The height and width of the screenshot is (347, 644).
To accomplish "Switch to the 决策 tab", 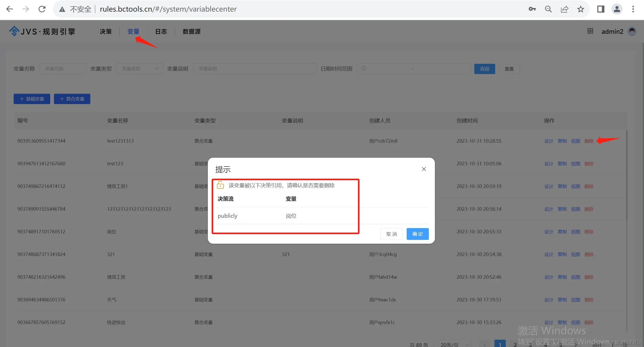I will pyautogui.click(x=106, y=31).
